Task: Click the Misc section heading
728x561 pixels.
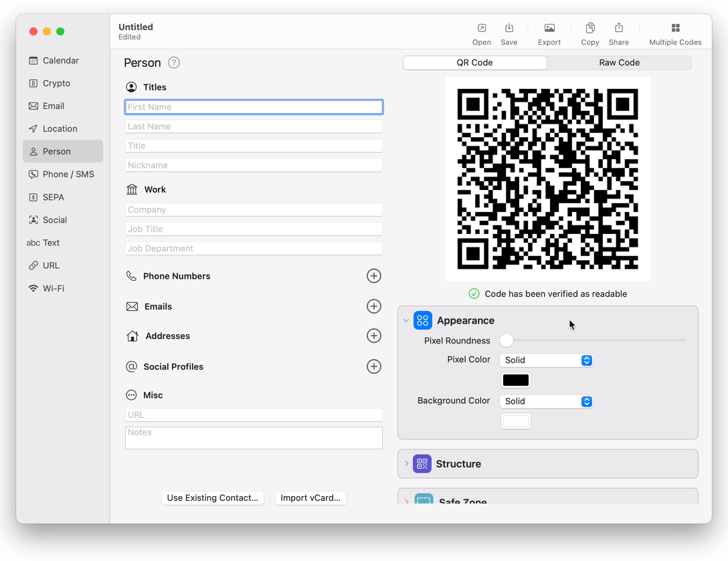Action: (153, 395)
